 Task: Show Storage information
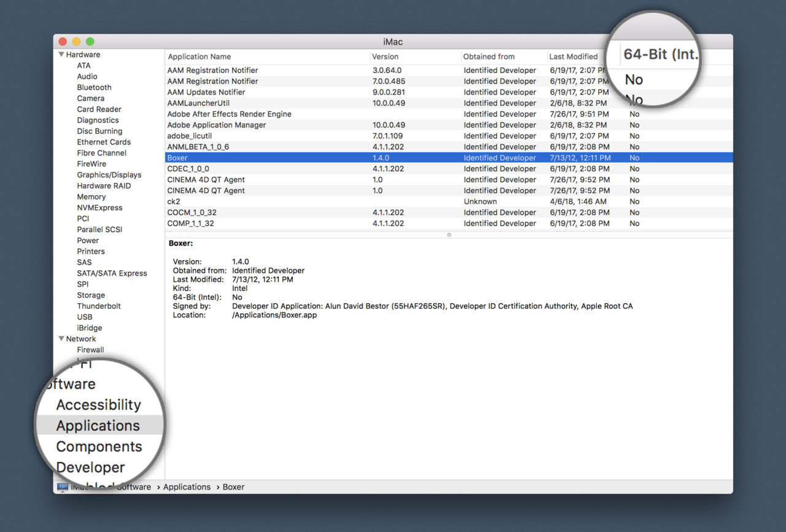click(x=91, y=295)
